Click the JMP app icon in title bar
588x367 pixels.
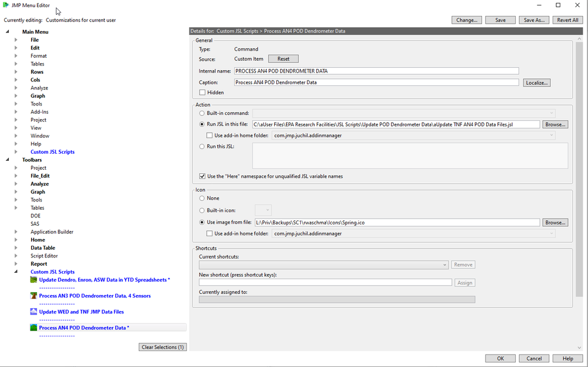6,5
